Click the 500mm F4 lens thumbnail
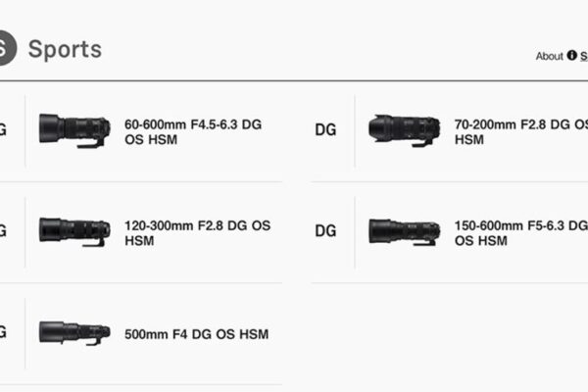 click(x=74, y=332)
